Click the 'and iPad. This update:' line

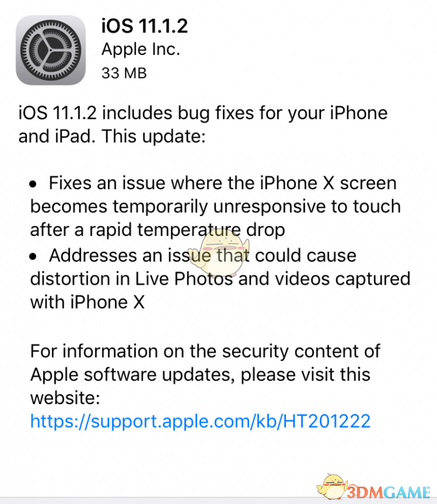112,136
